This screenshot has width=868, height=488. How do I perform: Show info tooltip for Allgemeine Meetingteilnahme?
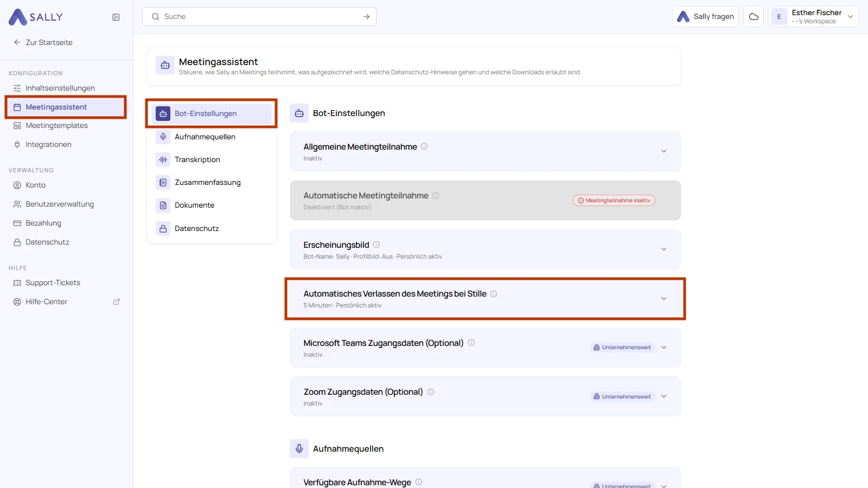tap(424, 146)
